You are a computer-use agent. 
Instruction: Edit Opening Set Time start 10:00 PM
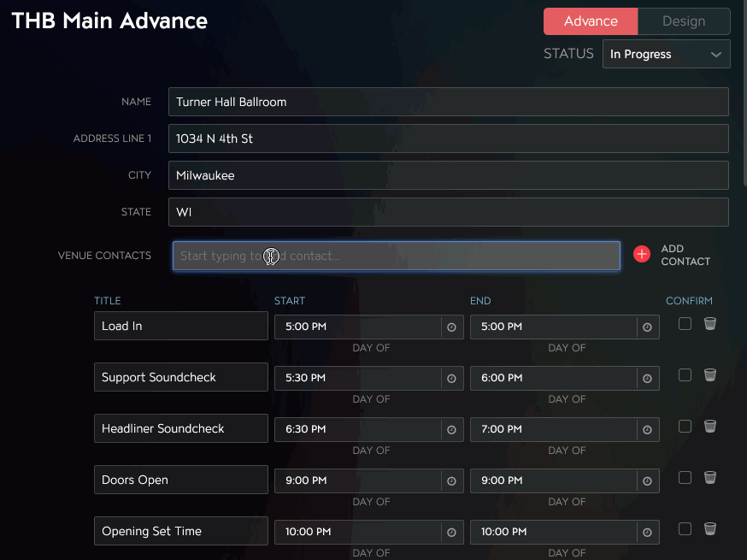click(x=358, y=533)
